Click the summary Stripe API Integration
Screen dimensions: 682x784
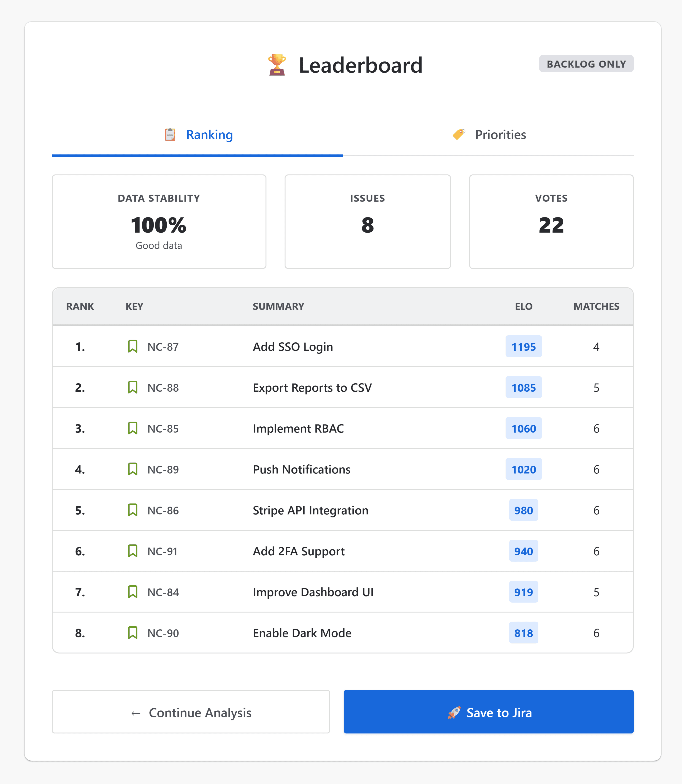[x=311, y=510]
